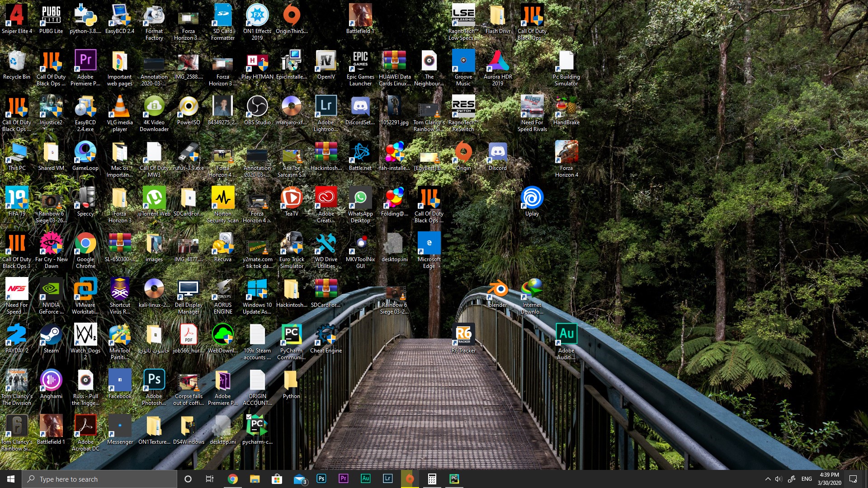The image size is (868, 488).
Task: Launch Lightroom from the taskbar
Action: click(388, 479)
